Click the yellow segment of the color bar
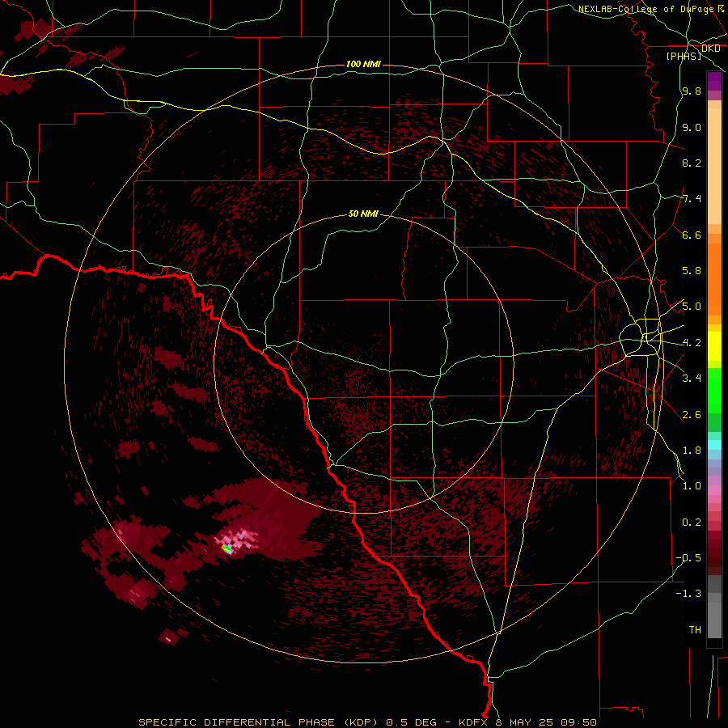This screenshot has width=728, height=728. point(714,346)
